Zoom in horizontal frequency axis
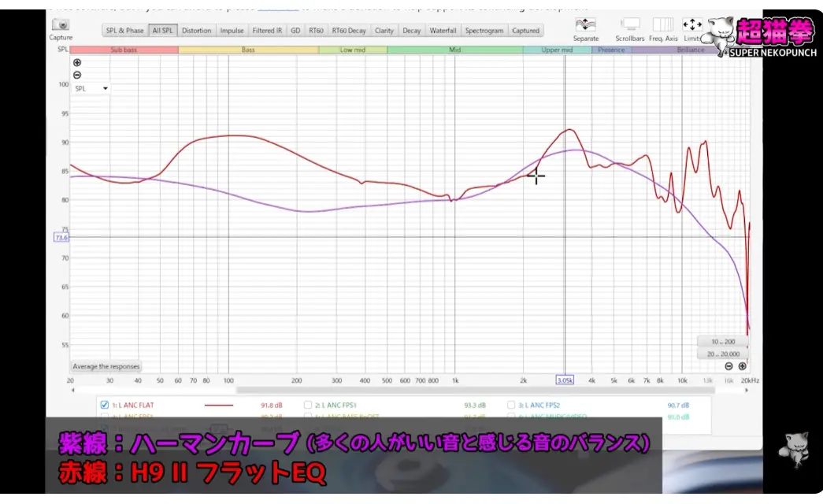 [742, 366]
